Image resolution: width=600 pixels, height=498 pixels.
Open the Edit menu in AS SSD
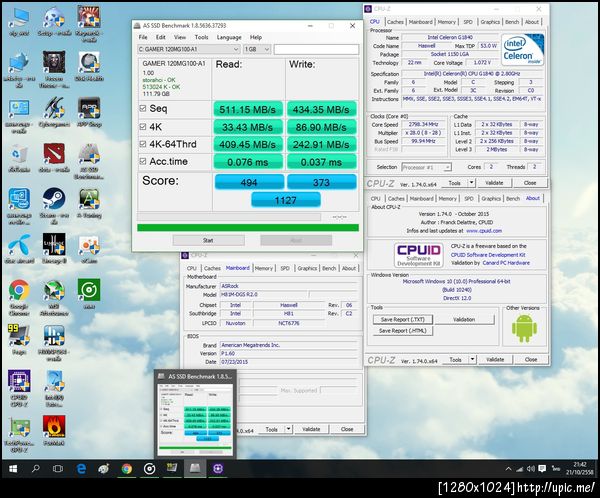[x=161, y=37]
